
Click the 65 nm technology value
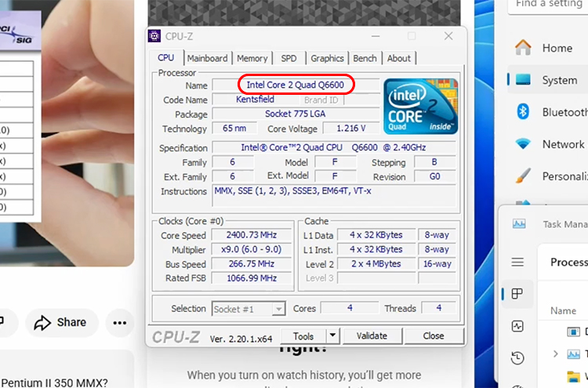click(234, 129)
